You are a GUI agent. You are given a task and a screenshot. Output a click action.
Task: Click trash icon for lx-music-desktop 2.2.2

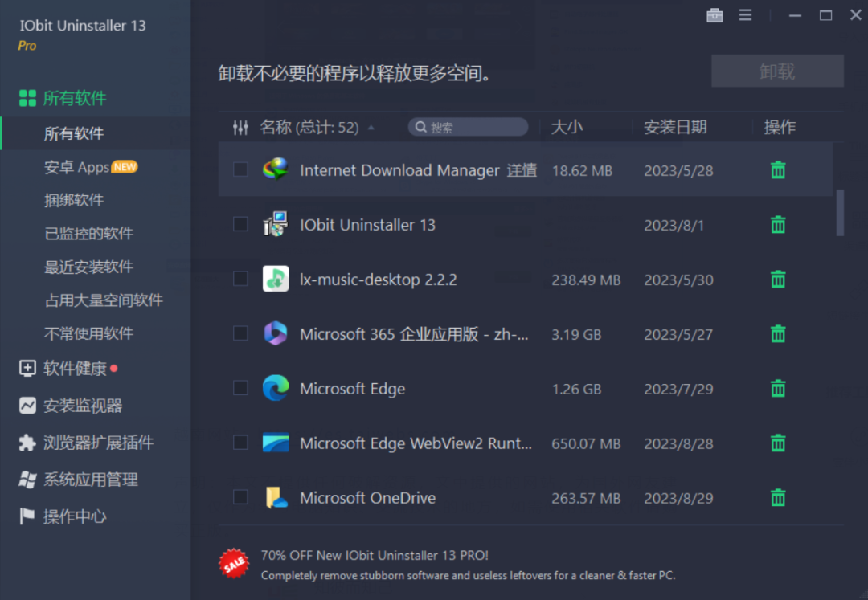(778, 280)
